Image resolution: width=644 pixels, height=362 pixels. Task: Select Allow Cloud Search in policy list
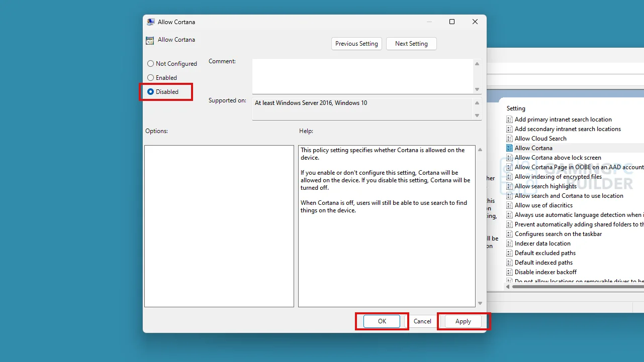click(540, 139)
